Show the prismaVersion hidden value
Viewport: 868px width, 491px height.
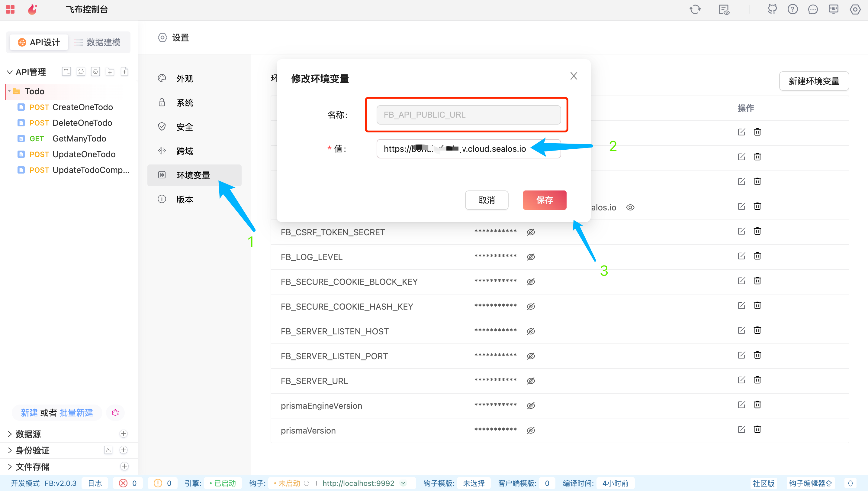pyautogui.click(x=531, y=430)
